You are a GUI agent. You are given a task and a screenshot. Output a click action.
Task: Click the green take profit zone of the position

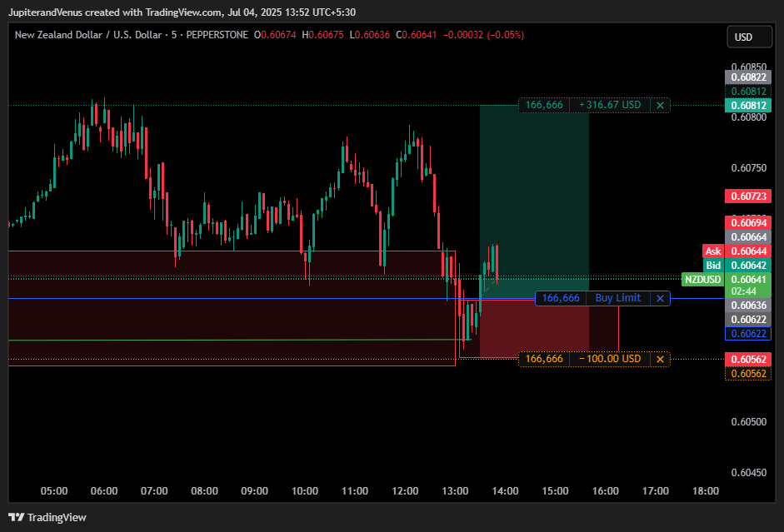(534, 200)
